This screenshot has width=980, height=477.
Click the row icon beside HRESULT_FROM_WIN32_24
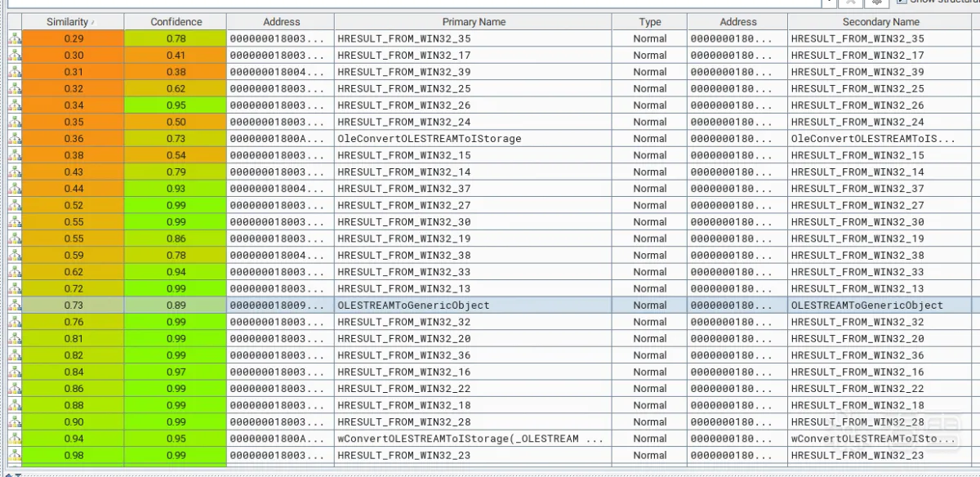15,122
